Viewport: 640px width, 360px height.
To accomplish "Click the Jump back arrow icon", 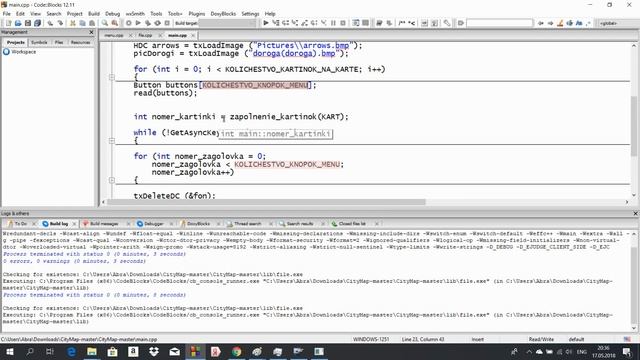I will (x=541, y=23).
